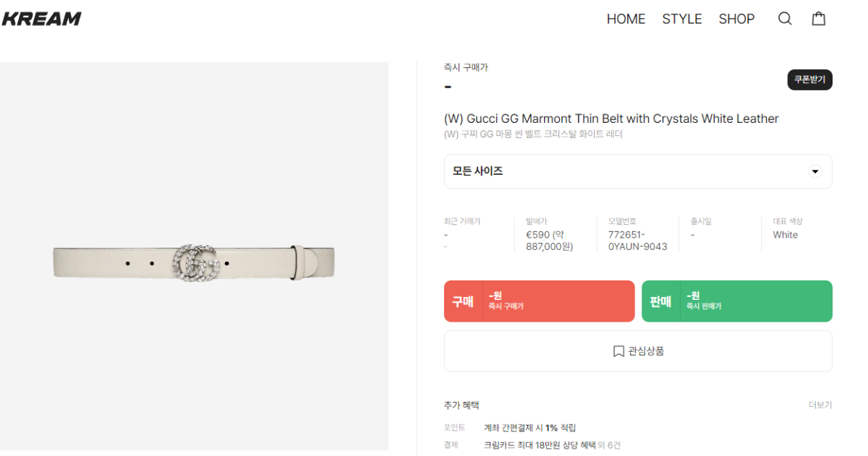Click the KREAM logo
Screen dimensions: 868x456
tap(41, 19)
